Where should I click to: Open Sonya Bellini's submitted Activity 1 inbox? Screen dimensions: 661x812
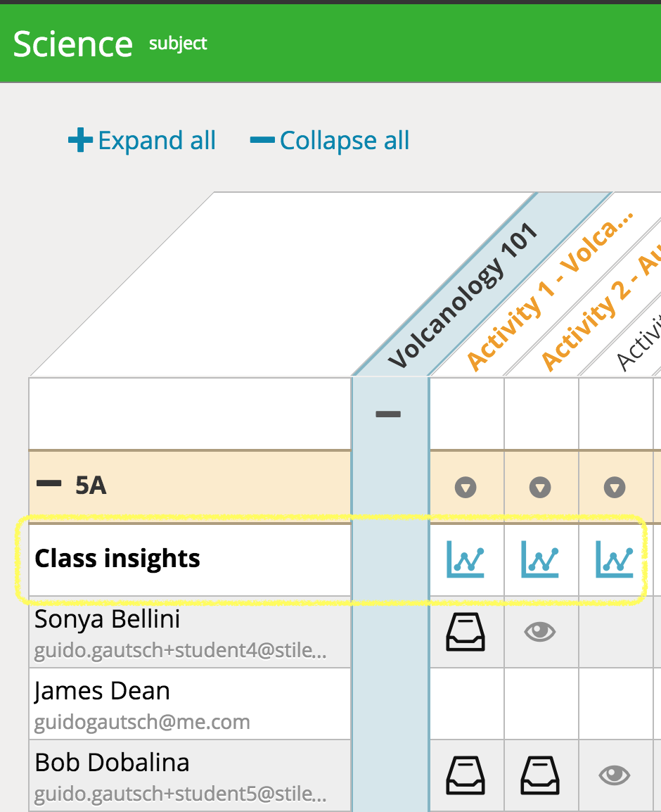pyautogui.click(x=466, y=632)
